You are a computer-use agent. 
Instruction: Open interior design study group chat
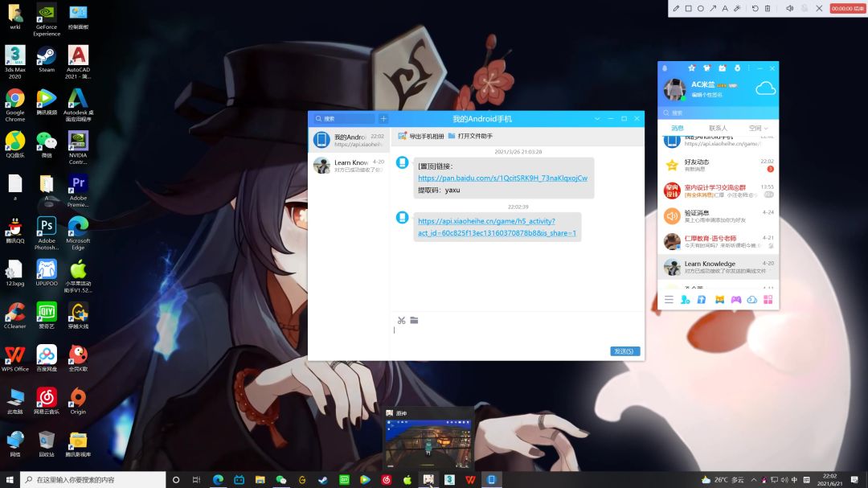click(x=718, y=191)
